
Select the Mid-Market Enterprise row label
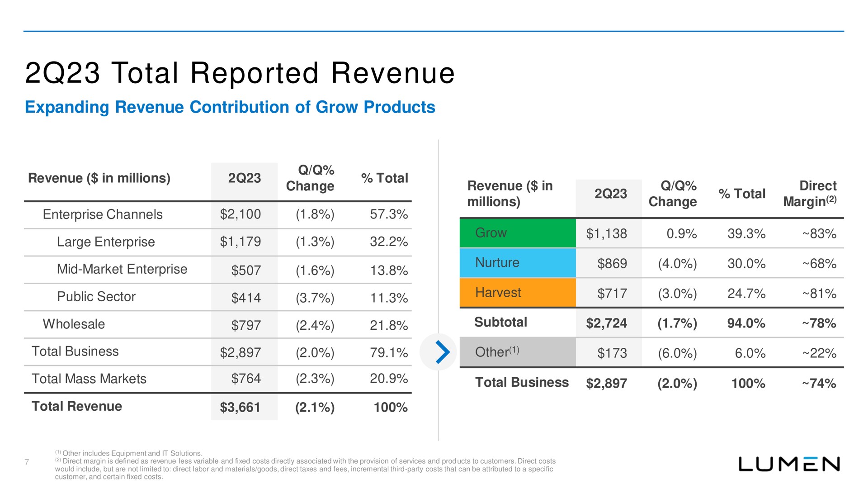tap(122, 269)
